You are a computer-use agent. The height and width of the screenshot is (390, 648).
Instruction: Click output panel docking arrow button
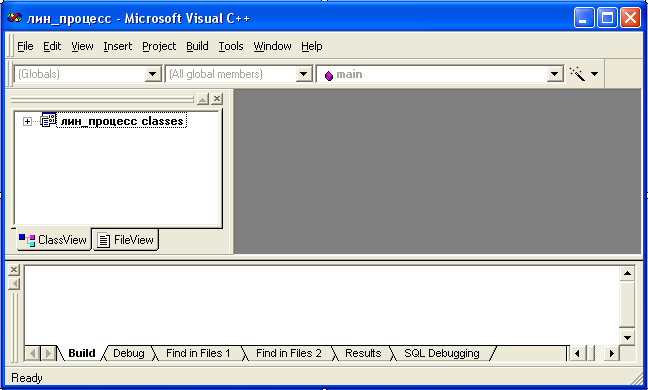point(14,284)
